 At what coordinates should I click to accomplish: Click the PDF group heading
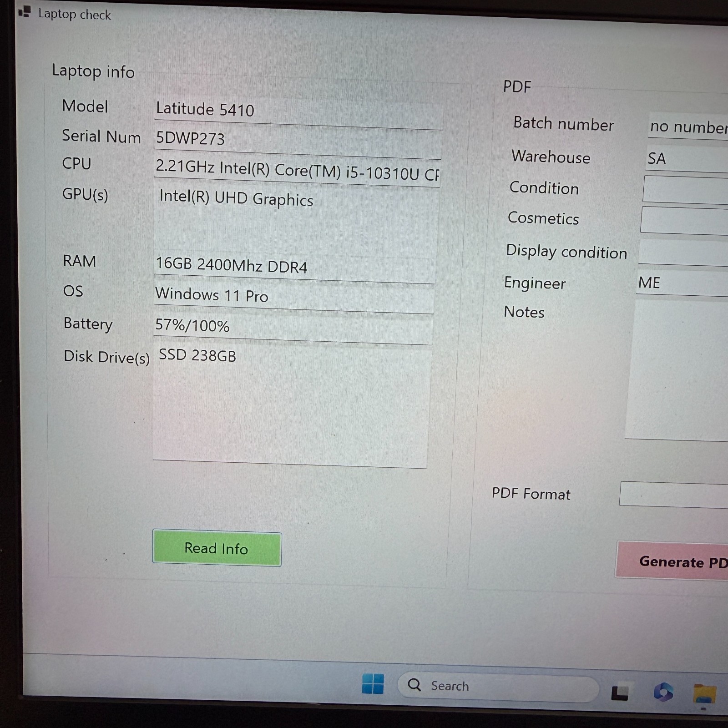(x=517, y=86)
